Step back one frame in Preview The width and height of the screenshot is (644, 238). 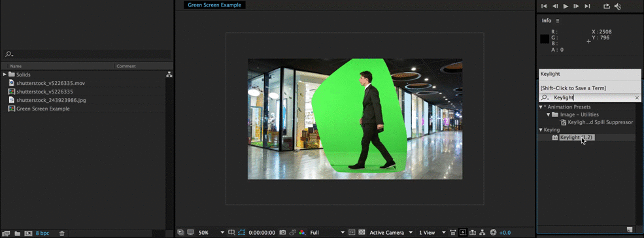coord(555,6)
